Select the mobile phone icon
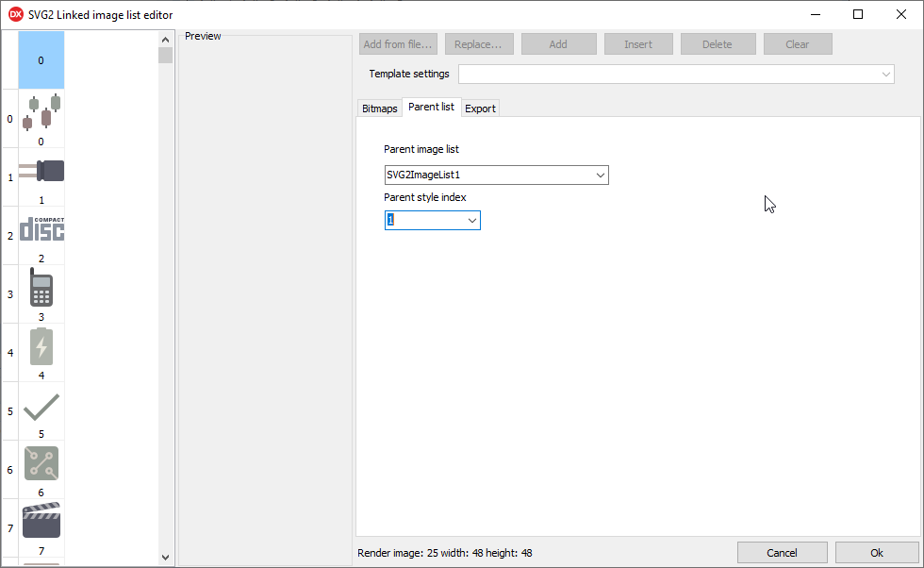The width and height of the screenshot is (924, 568). pyautogui.click(x=41, y=288)
